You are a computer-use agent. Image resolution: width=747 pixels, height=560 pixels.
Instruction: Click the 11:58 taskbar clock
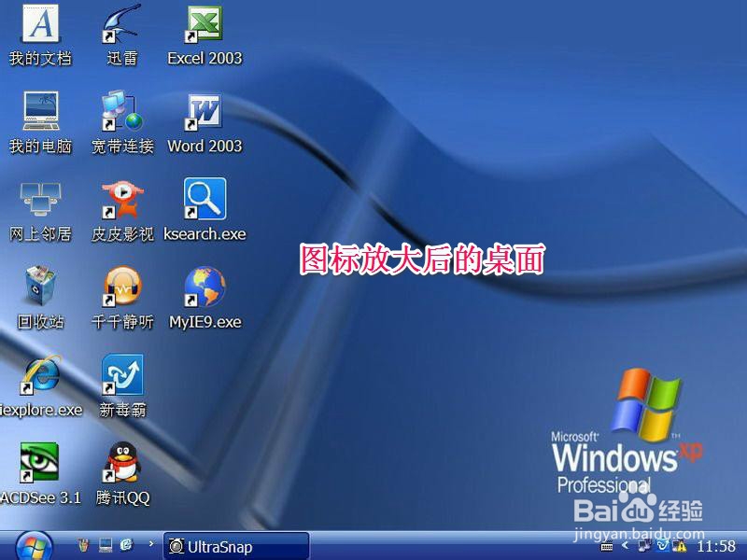coord(716,547)
